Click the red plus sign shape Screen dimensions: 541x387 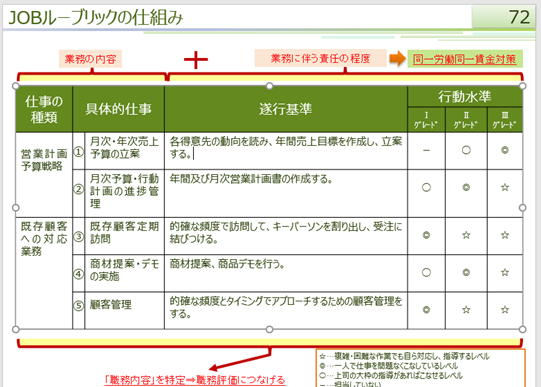coord(196,60)
